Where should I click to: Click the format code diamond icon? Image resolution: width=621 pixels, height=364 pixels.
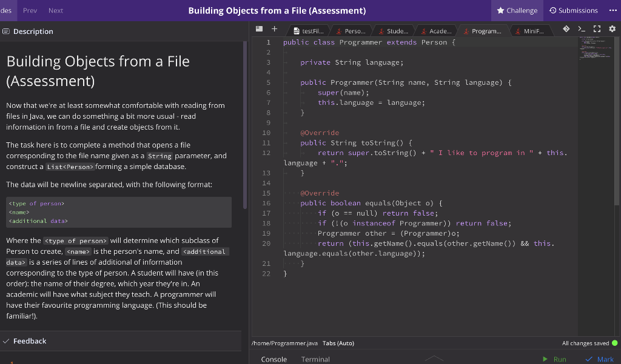click(566, 28)
